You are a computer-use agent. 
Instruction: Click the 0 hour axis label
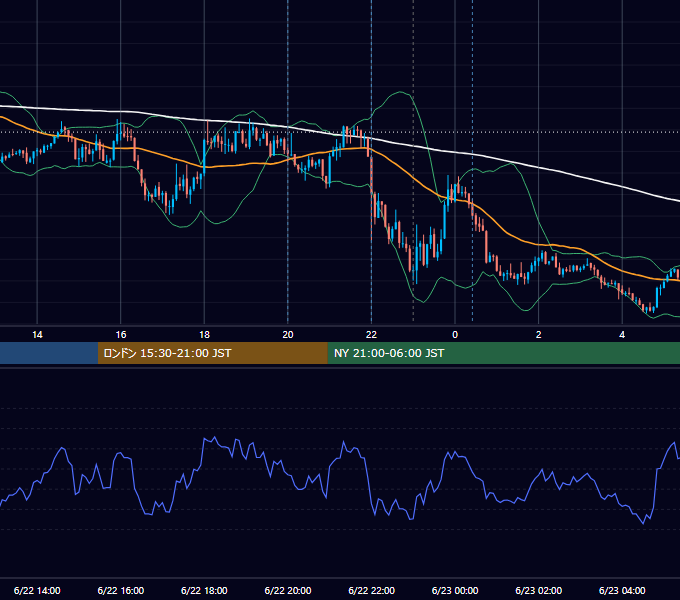(x=455, y=335)
